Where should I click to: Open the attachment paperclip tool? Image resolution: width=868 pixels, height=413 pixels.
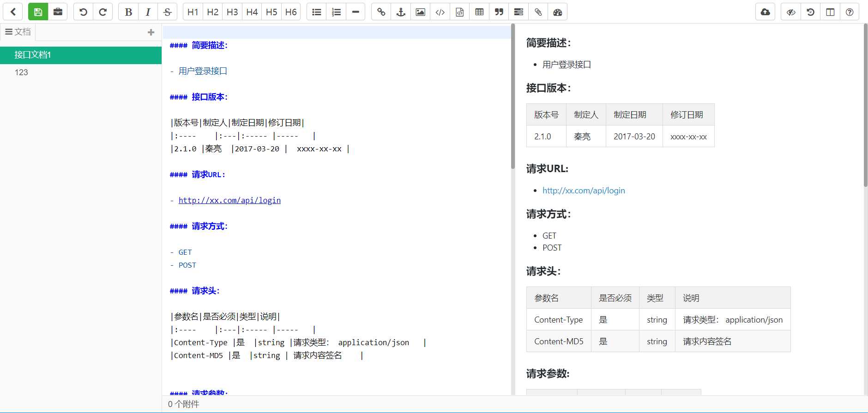tap(538, 12)
